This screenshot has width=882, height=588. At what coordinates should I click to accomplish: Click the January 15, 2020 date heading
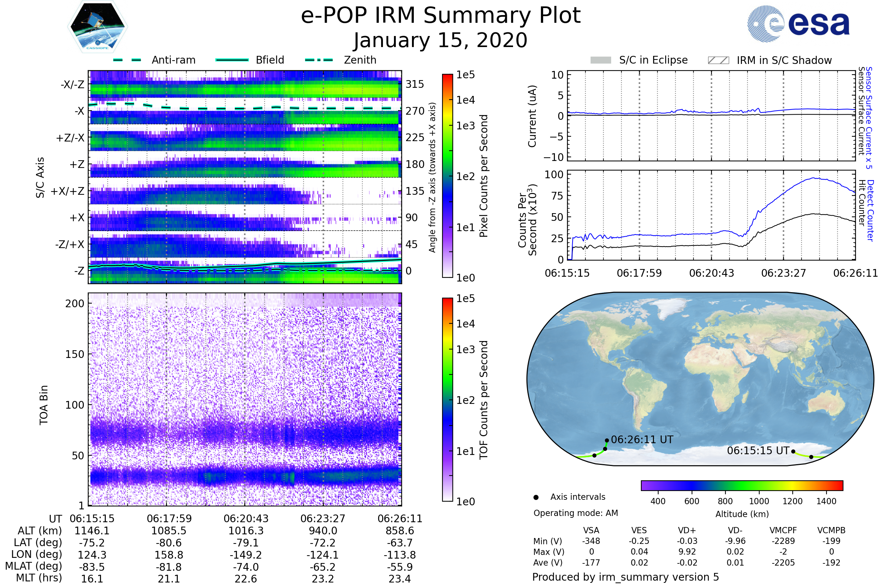pyautogui.click(x=441, y=40)
